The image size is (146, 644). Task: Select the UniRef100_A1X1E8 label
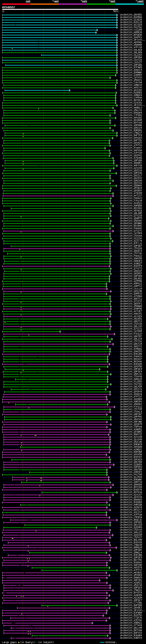coord(131,25)
